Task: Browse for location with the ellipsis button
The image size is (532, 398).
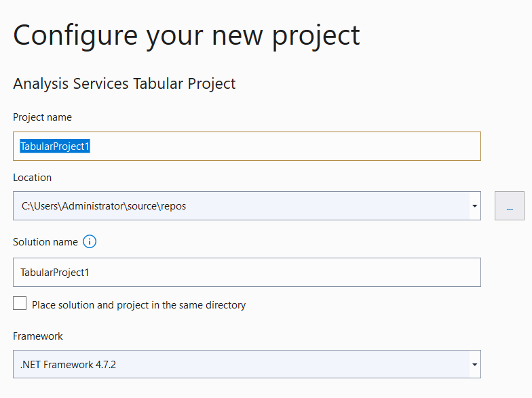Action: point(509,206)
